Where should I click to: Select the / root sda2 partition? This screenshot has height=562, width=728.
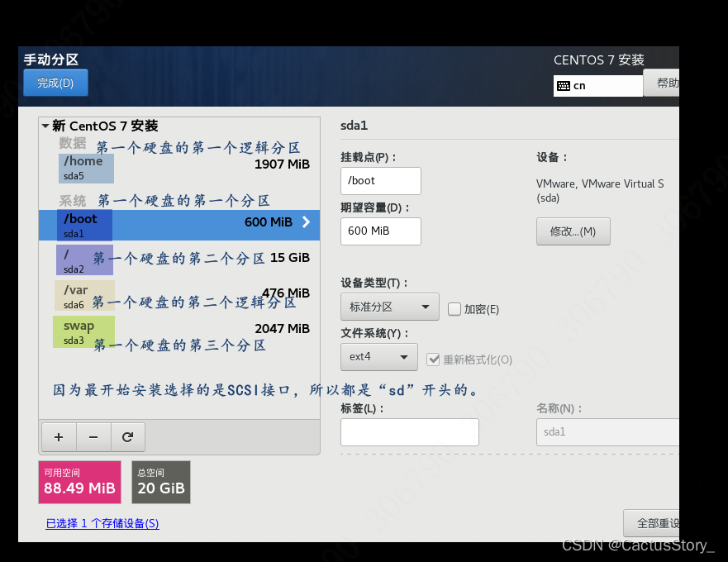179,260
